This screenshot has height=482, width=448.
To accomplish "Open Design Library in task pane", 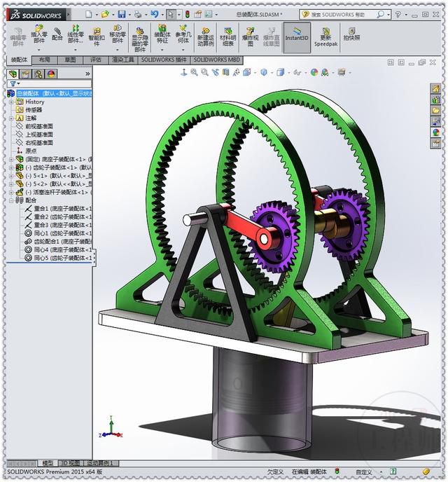I will 435,99.
